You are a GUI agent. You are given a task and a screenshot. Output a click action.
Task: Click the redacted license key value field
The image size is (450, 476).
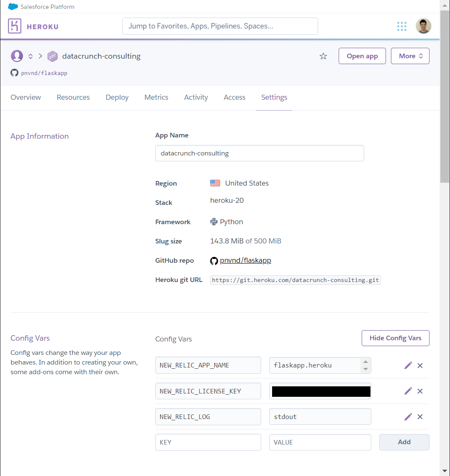320,391
